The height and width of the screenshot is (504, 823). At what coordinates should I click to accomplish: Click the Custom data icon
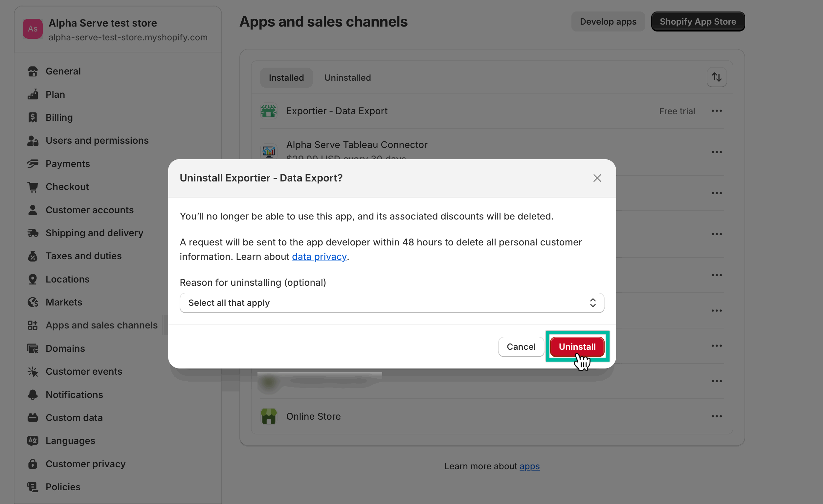(33, 418)
